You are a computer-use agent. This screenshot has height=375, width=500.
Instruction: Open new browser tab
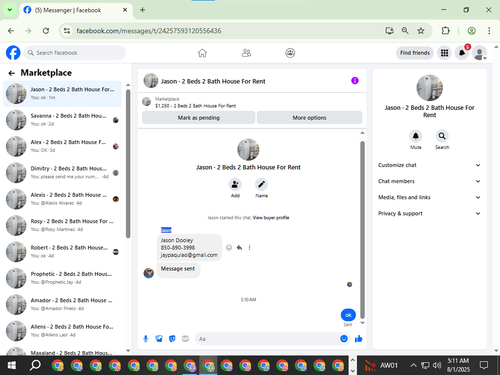click(142, 10)
